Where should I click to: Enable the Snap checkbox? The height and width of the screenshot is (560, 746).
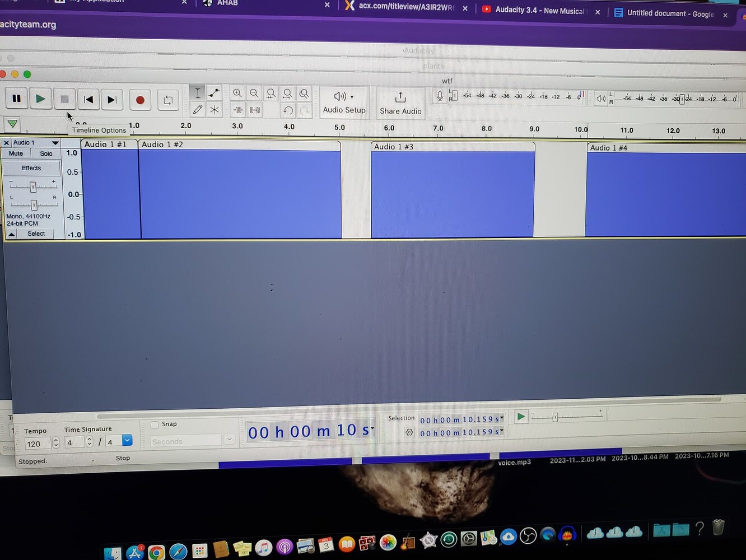point(155,424)
